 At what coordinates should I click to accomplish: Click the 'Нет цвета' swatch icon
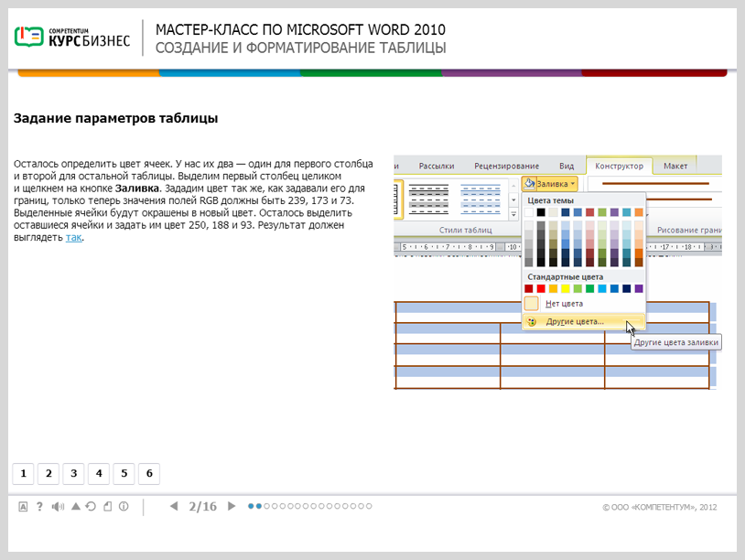[531, 303]
